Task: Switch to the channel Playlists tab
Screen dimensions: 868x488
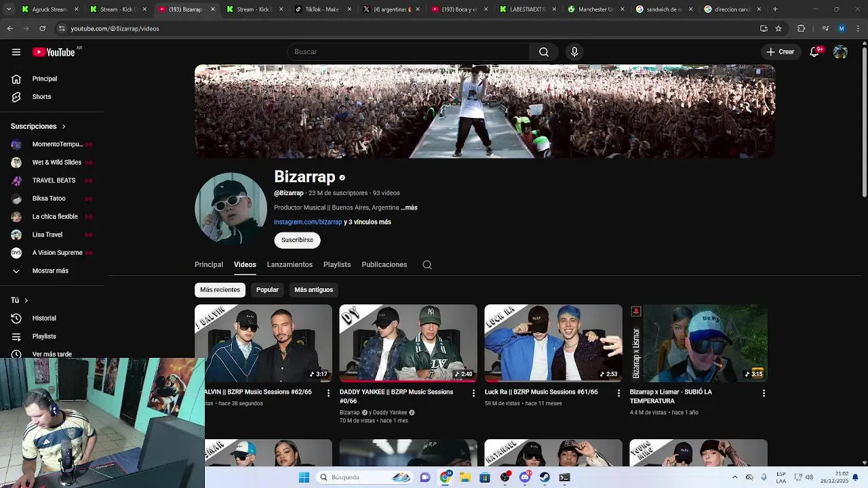Action: [337, 265]
